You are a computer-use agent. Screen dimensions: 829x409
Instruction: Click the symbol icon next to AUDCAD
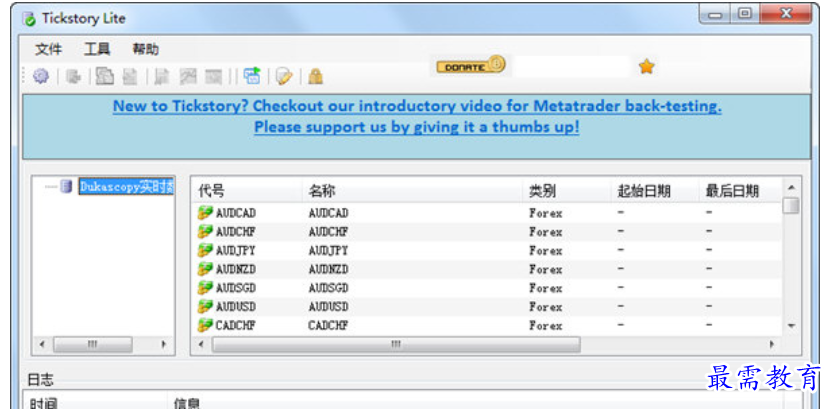(x=205, y=213)
